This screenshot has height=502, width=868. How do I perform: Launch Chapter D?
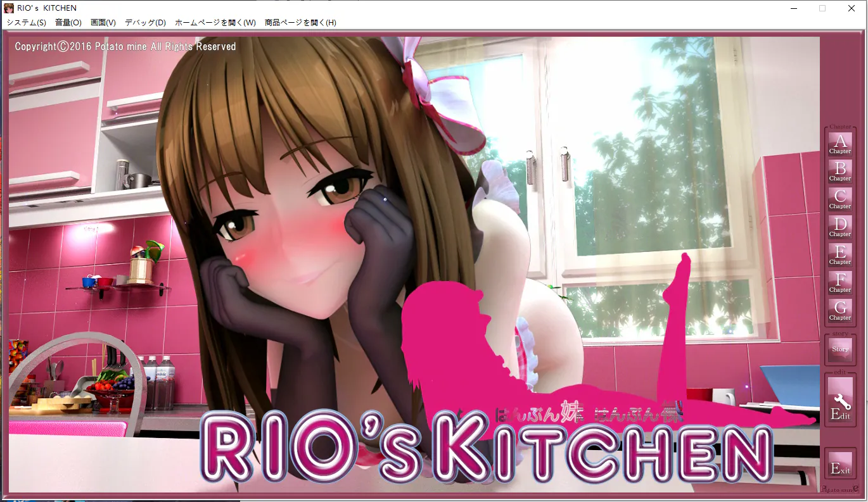pyautogui.click(x=840, y=227)
